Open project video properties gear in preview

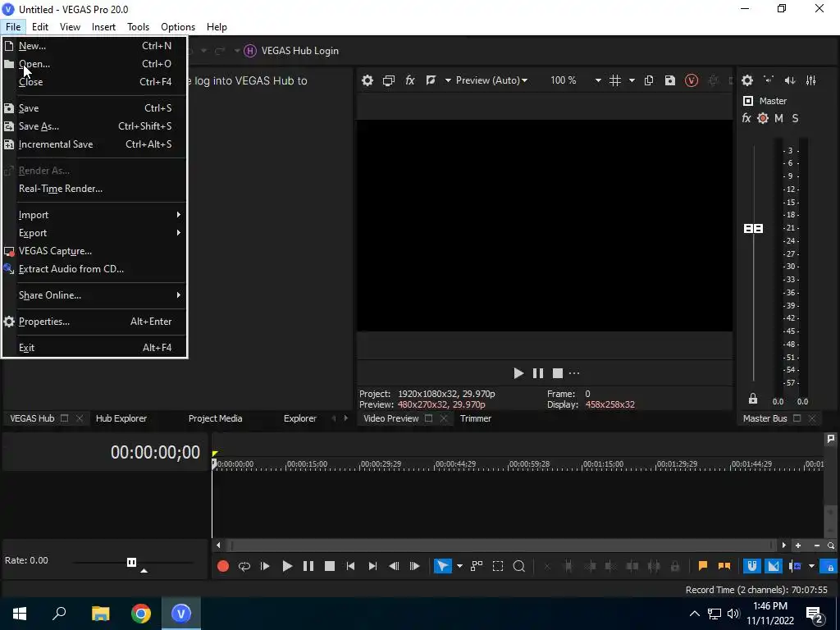pyautogui.click(x=367, y=80)
